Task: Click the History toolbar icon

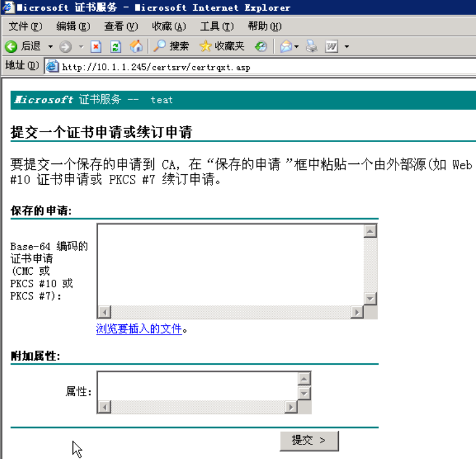Action: 261,47
